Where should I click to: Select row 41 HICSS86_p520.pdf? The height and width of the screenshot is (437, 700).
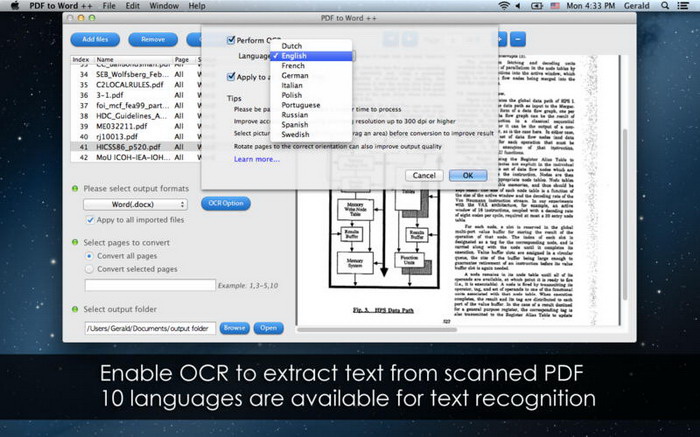tap(136, 147)
